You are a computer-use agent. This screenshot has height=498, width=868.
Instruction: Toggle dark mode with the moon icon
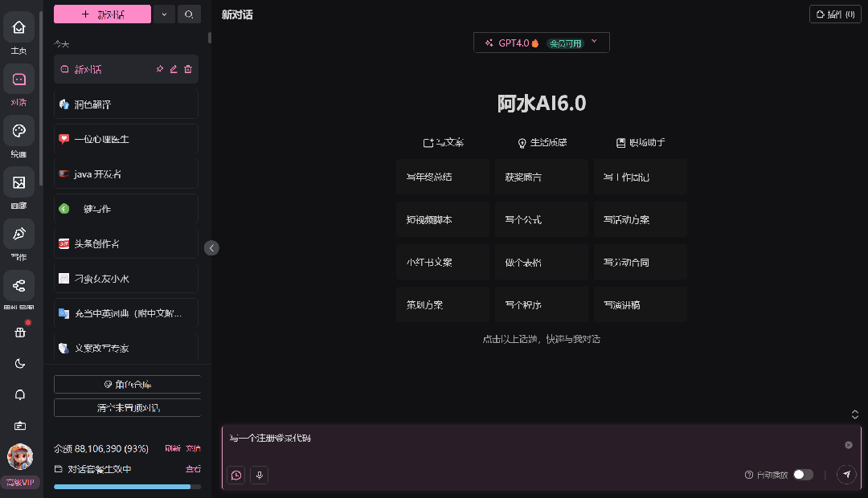pyautogui.click(x=20, y=363)
